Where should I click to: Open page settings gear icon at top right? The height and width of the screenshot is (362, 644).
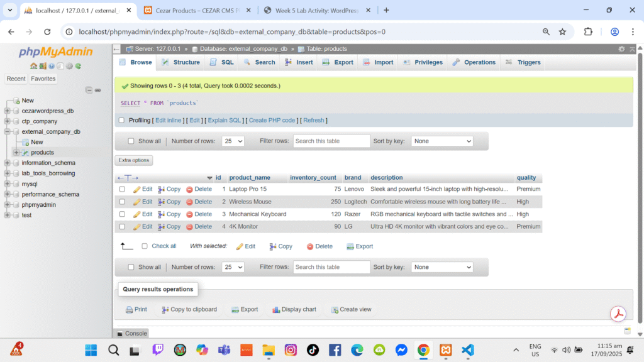tap(622, 49)
